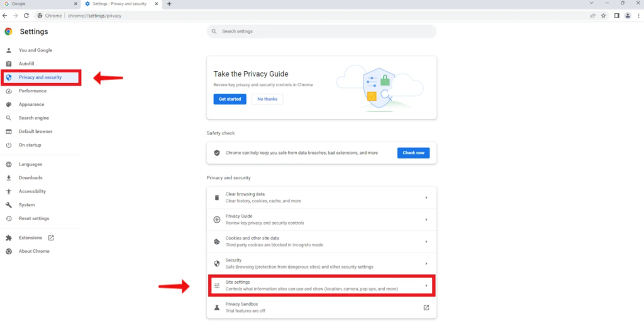Open Downloads settings

pyautogui.click(x=30, y=178)
